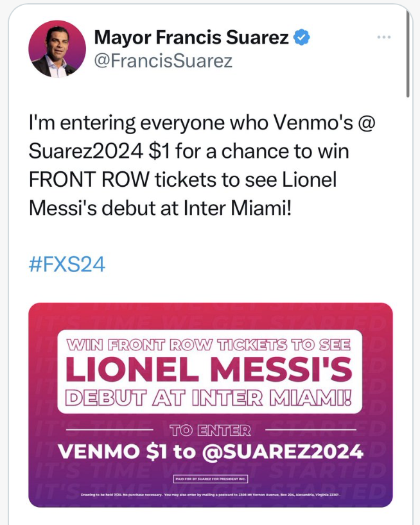Screen dimensions: 420x525
Task: Click the "VENMO $1 to @SUAREZ2024" text
Action: coord(211,452)
